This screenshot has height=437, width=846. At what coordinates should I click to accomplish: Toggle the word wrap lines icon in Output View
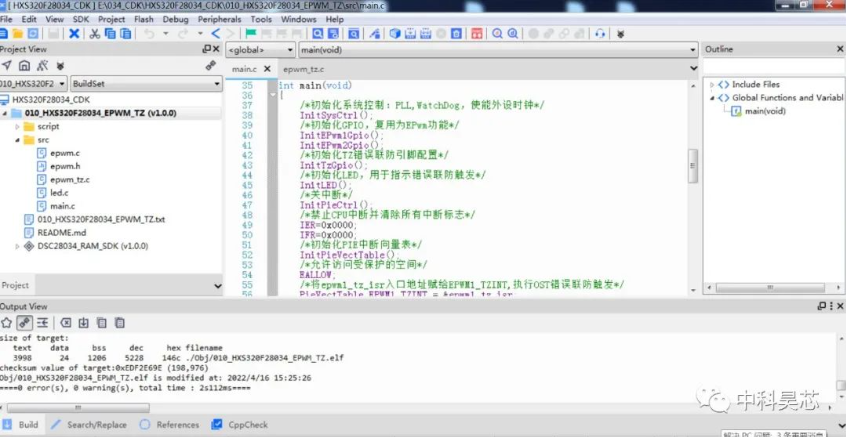click(x=42, y=323)
